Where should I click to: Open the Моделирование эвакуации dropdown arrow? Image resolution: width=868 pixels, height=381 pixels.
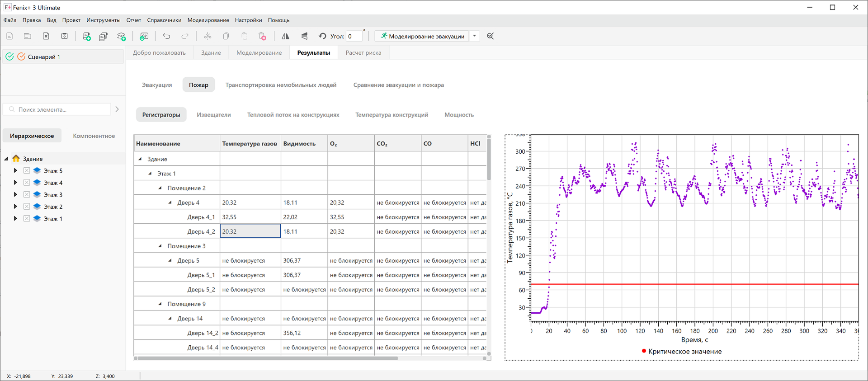click(x=475, y=36)
